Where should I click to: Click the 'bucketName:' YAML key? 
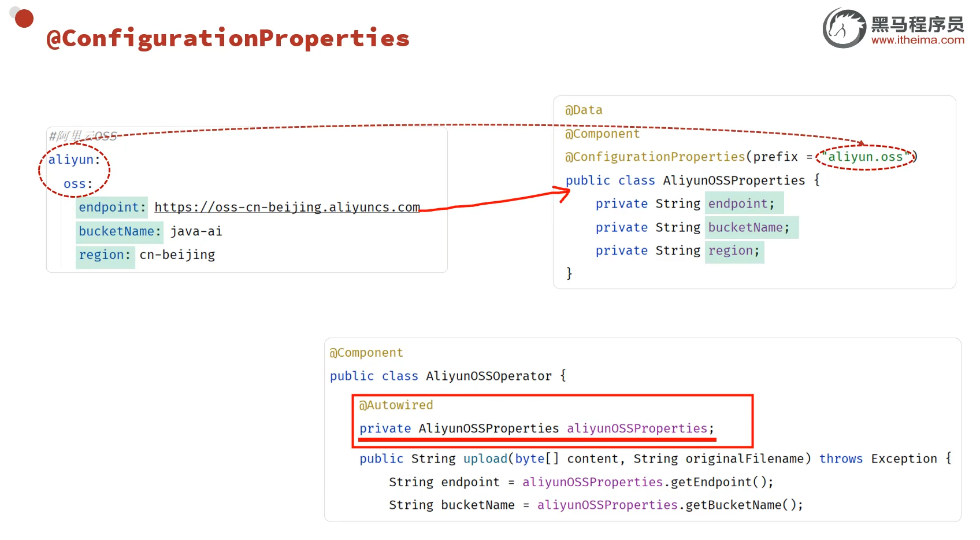pyautogui.click(x=120, y=231)
